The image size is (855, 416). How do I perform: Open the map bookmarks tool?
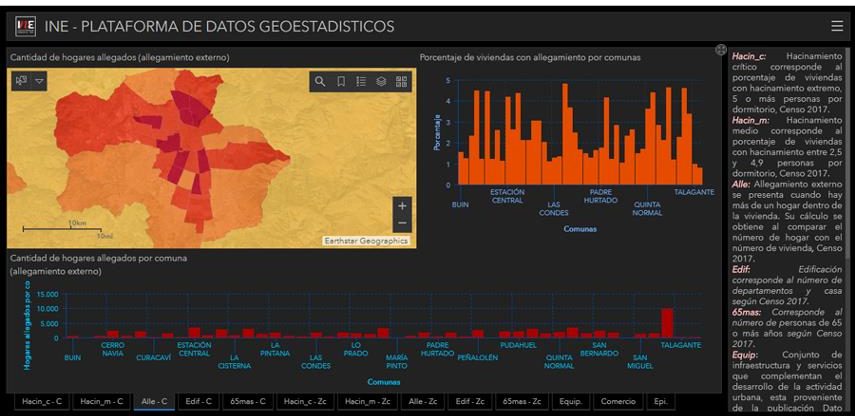(341, 82)
